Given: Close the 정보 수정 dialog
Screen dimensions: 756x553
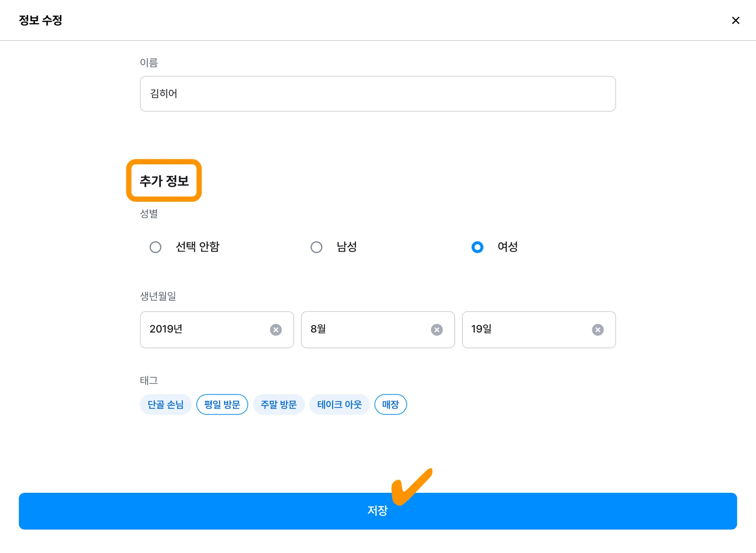Looking at the screenshot, I should coord(735,20).
